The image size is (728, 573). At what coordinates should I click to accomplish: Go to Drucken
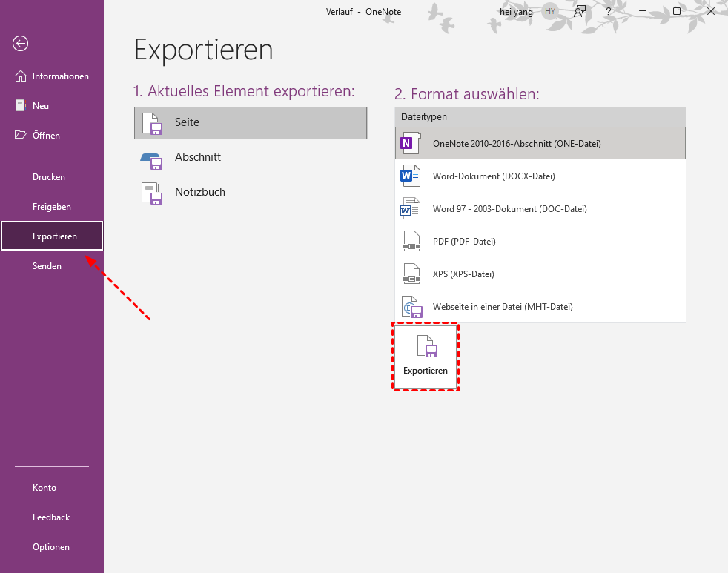pos(52,177)
